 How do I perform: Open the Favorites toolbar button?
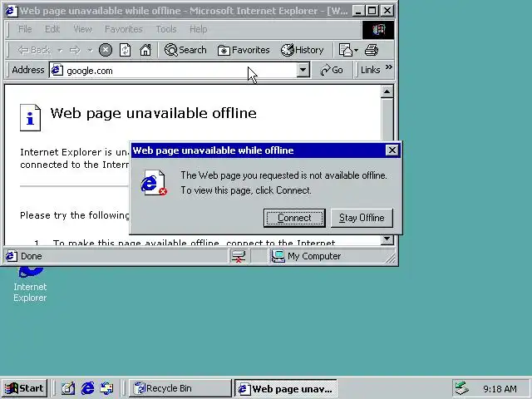pos(244,50)
